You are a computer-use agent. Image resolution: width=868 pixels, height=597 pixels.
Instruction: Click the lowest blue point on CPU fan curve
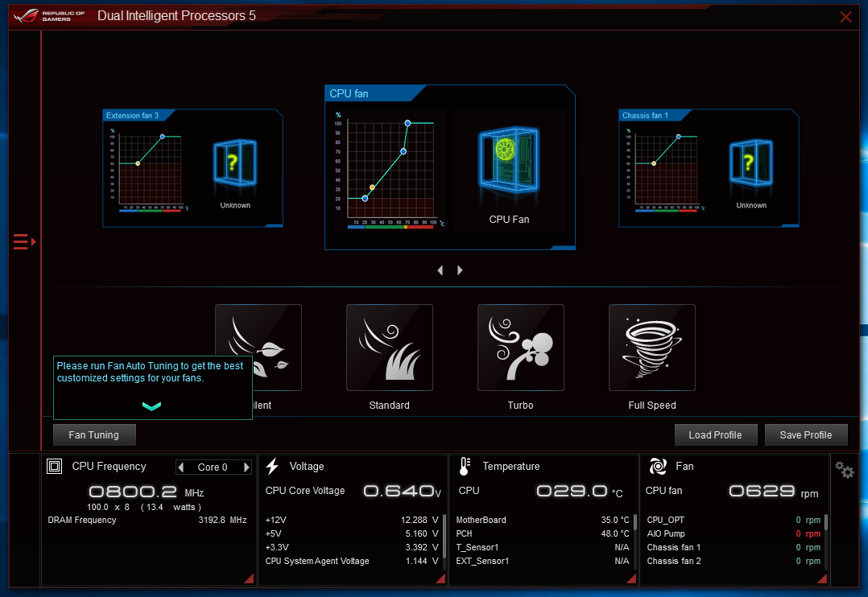[x=365, y=198]
